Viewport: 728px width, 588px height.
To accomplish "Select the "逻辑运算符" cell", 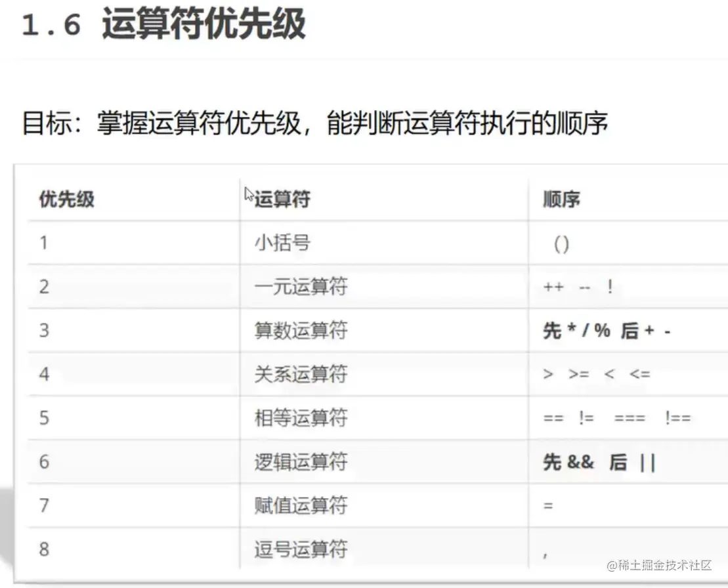I will coord(301,461).
